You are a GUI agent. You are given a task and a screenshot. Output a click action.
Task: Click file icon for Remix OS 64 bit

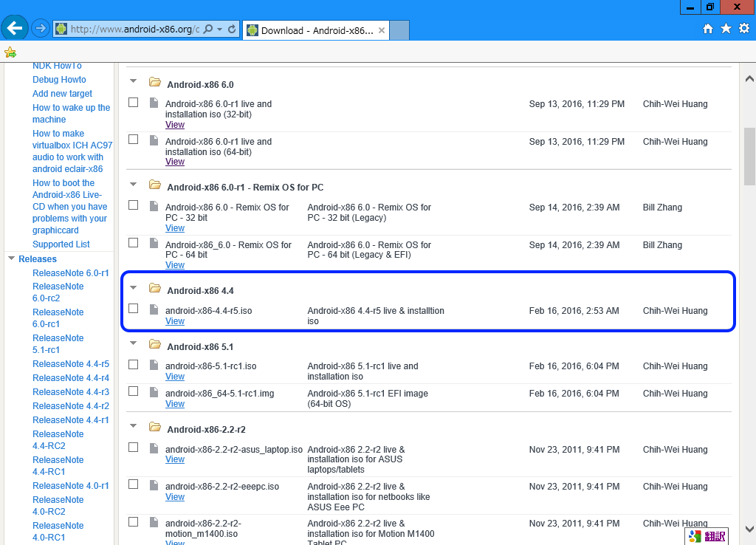pos(154,243)
